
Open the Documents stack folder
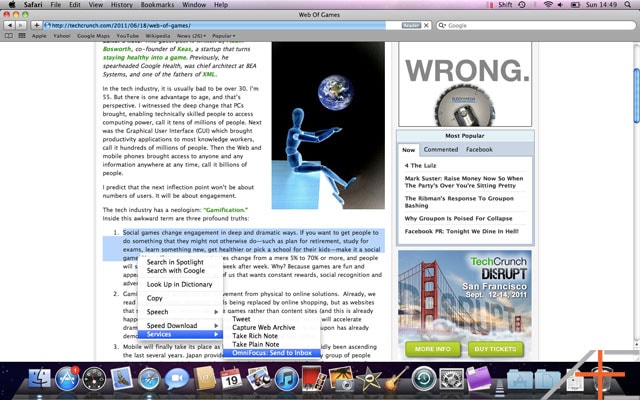(x=547, y=380)
